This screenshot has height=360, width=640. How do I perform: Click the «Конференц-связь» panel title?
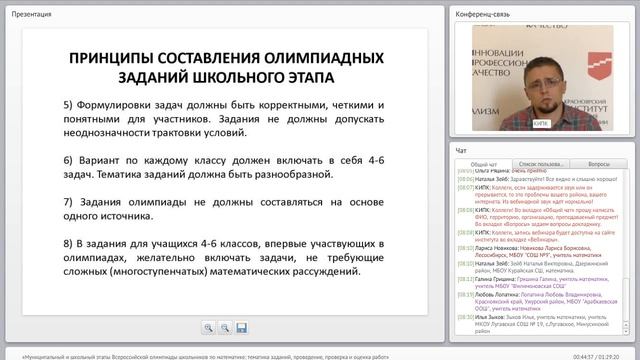[482, 14]
